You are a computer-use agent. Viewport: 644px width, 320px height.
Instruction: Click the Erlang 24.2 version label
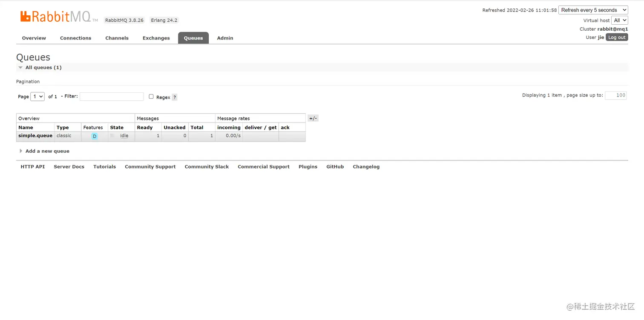164,20
